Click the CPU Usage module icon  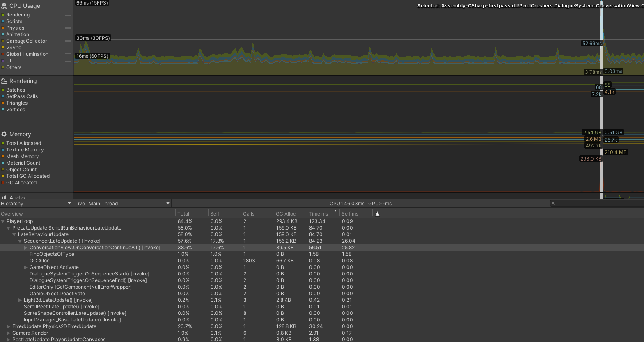pos(4,6)
